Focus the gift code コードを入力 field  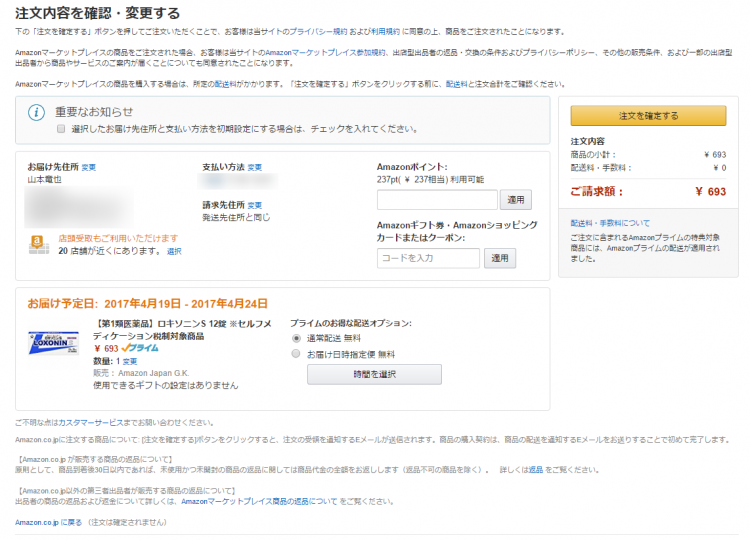click(x=428, y=258)
